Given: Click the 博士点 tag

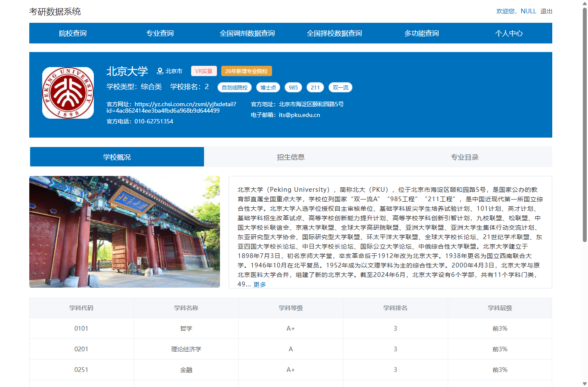Looking at the screenshot, I should click(x=268, y=87).
